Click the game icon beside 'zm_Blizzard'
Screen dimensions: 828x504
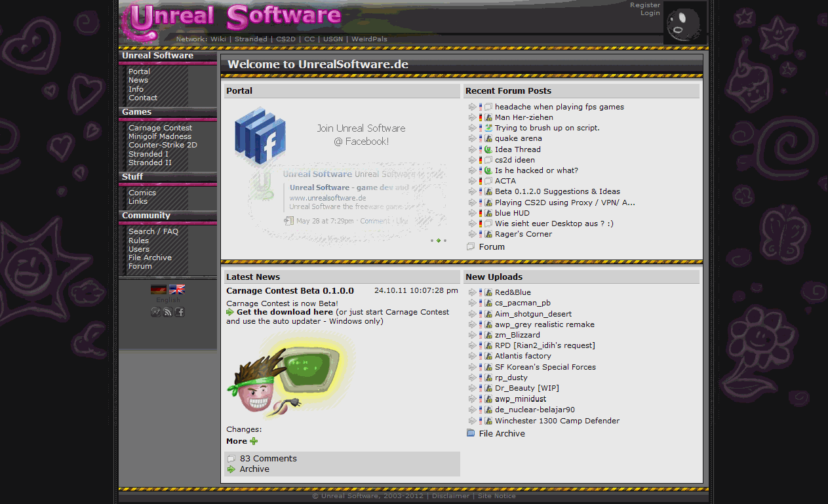click(488, 335)
